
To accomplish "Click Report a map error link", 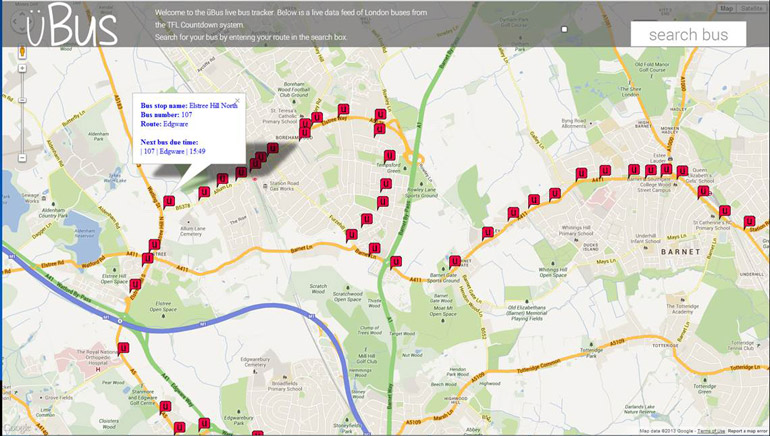I will (x=748, y=431).
